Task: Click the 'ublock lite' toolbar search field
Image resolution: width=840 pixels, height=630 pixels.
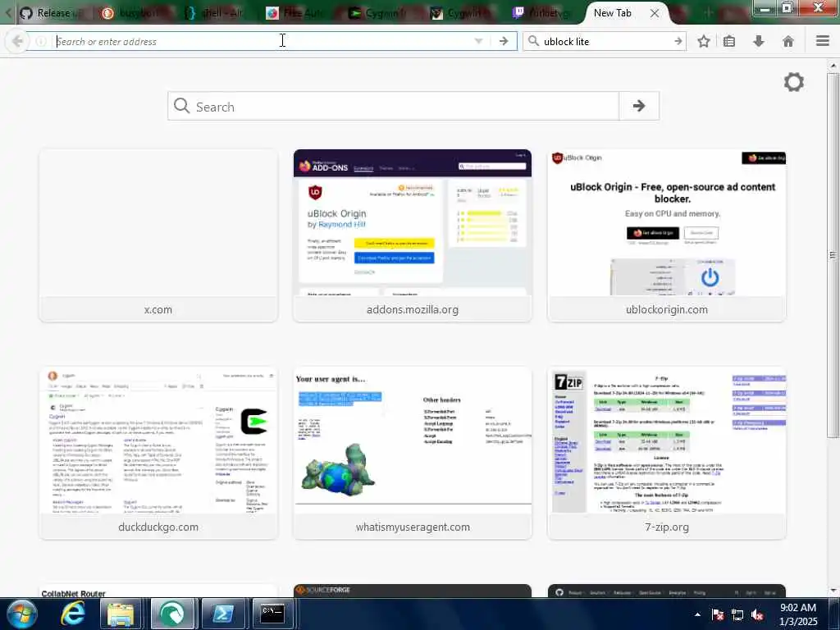Action: (605, 41)
